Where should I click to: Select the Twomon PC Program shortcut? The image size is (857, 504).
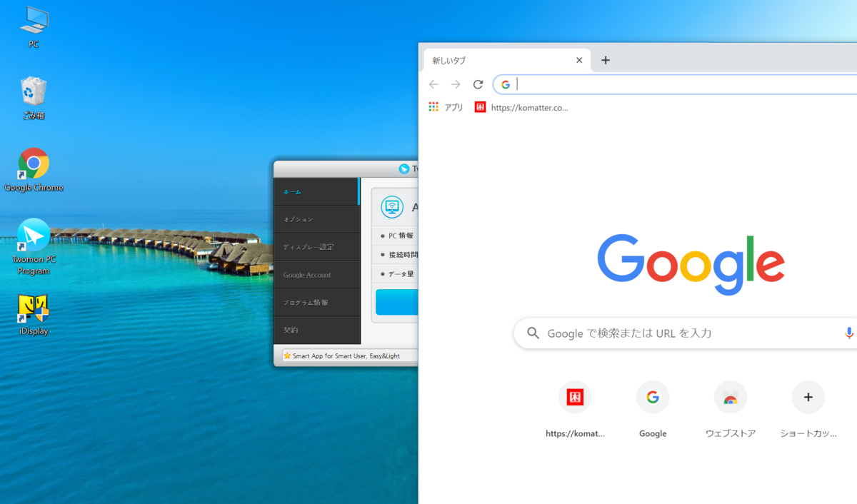tap(34, 246)
